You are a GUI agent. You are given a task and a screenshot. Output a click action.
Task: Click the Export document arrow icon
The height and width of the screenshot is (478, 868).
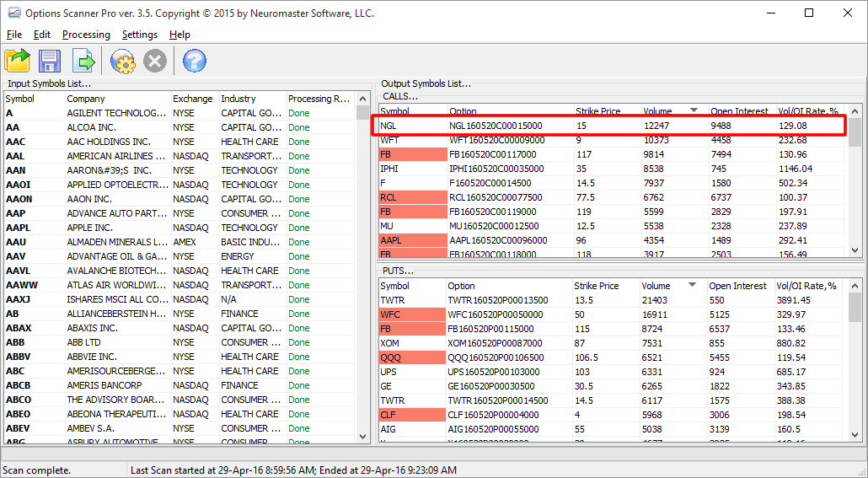[x=83, y=61]
